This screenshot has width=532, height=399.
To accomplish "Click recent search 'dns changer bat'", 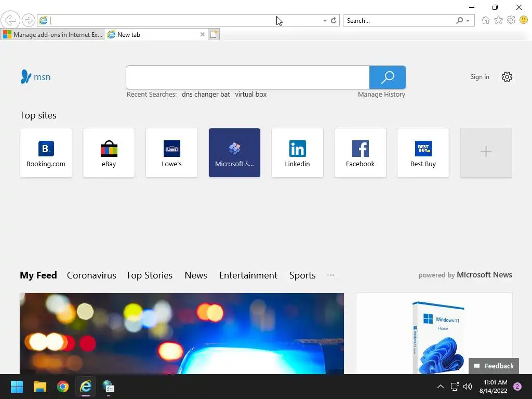I will click(x=206, y=95).
